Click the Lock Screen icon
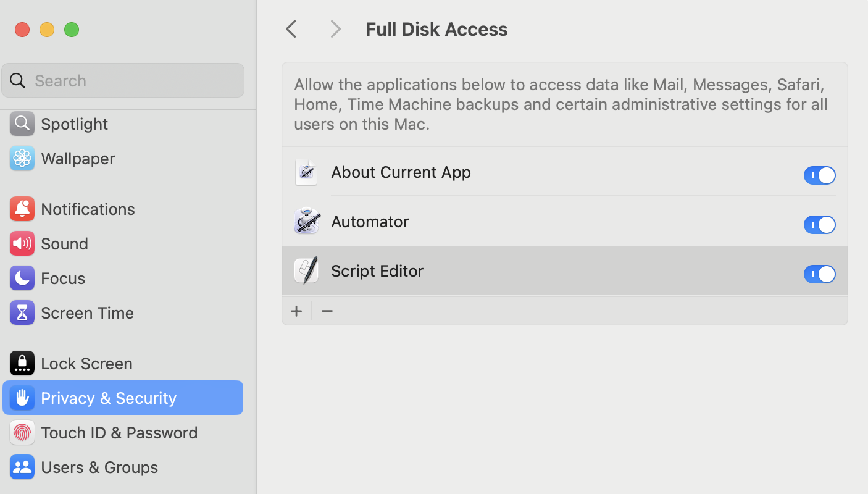The width and height of the screenshot is (868, 494). coord(22,363)
